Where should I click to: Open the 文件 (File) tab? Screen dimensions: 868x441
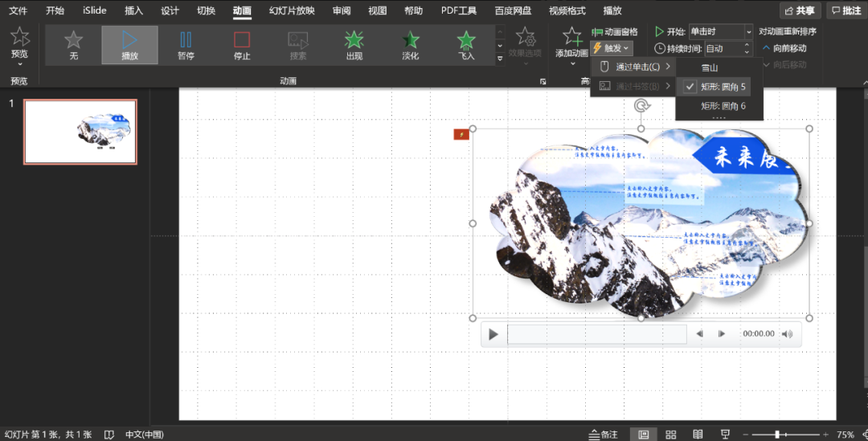(18, 10)
